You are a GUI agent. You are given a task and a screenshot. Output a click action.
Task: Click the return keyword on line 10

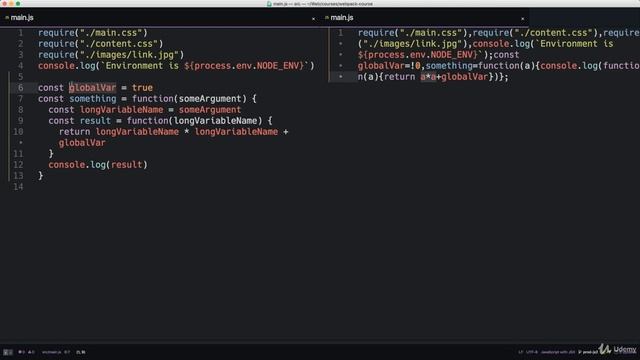74,132
